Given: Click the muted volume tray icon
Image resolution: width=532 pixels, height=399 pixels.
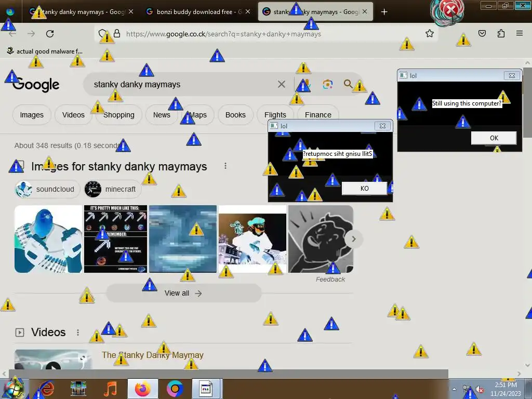Looking at the screenshot, I should [x=480, y=390].
